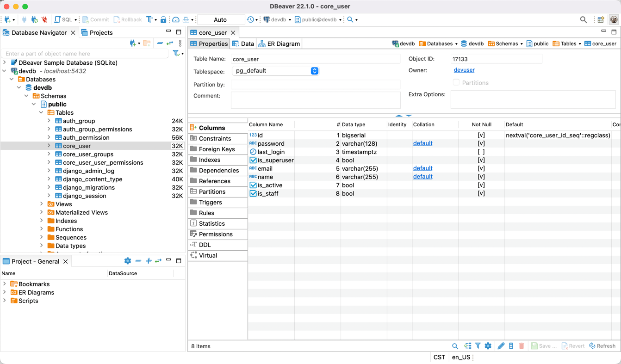Click the red Disconnect plug icon
The width and height of the screenshot is (621, 364).
pyautogui.click(x=44, y=19)
